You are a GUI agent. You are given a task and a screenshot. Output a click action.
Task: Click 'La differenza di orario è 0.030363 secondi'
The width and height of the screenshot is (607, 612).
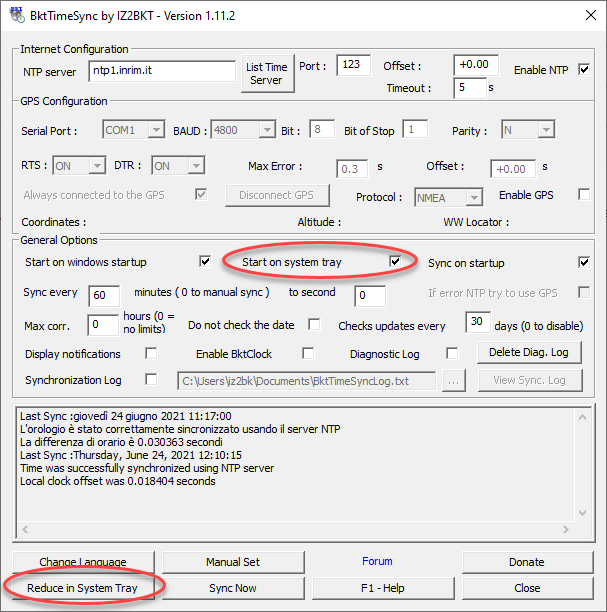tap(121, 442)
